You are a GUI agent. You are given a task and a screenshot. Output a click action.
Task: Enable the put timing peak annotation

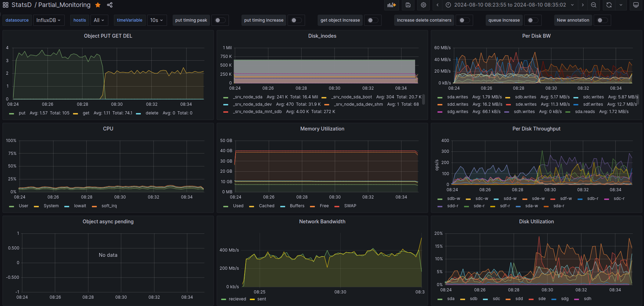220,20
